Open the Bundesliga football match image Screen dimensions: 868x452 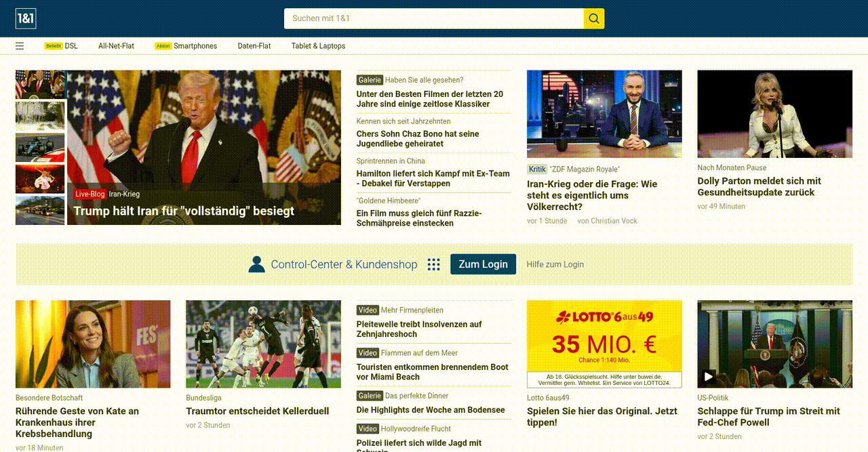263,344
